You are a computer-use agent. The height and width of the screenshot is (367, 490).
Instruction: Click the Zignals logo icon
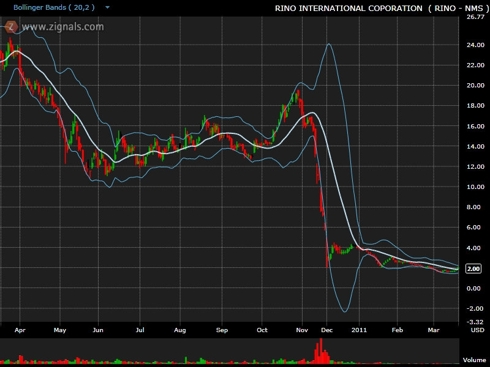tap(11, 27)
